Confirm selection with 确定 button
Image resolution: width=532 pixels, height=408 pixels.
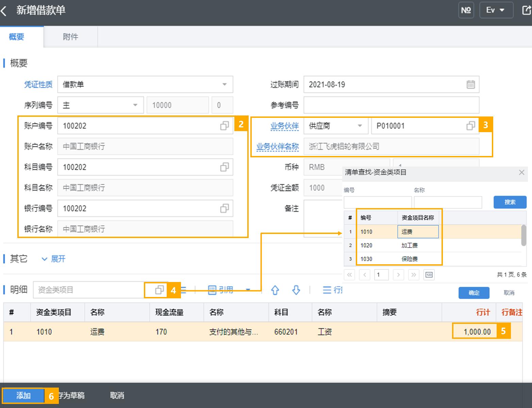coord(474,293)
